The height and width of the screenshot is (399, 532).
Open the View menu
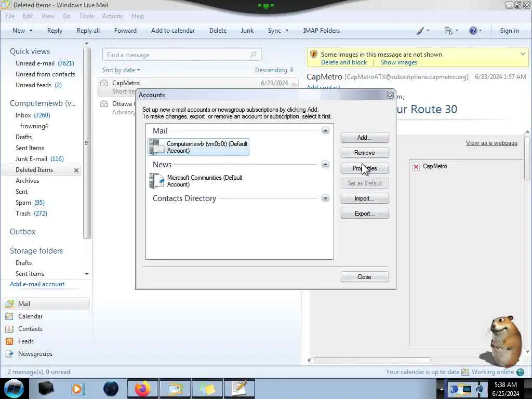tap(48, 16)
